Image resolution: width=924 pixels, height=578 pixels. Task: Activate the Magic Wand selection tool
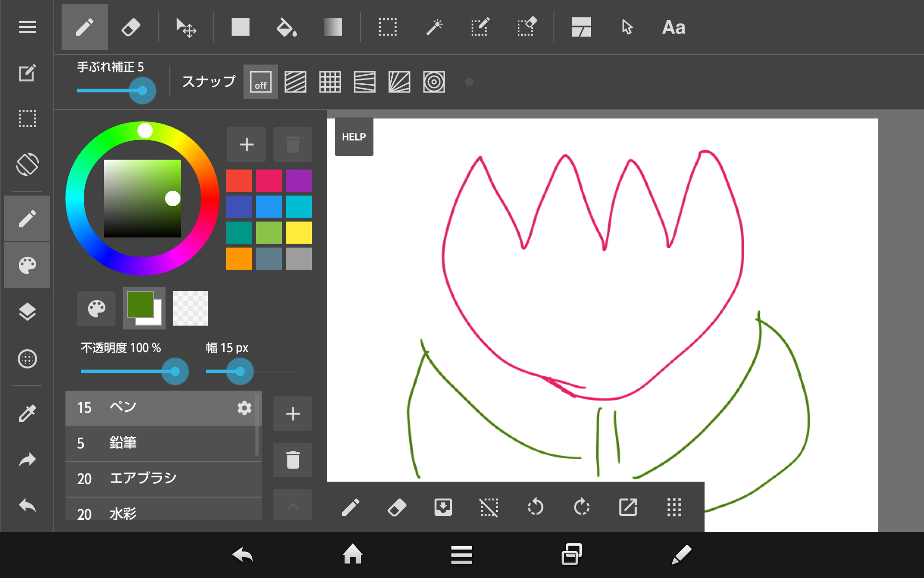[x=434, y=27]
